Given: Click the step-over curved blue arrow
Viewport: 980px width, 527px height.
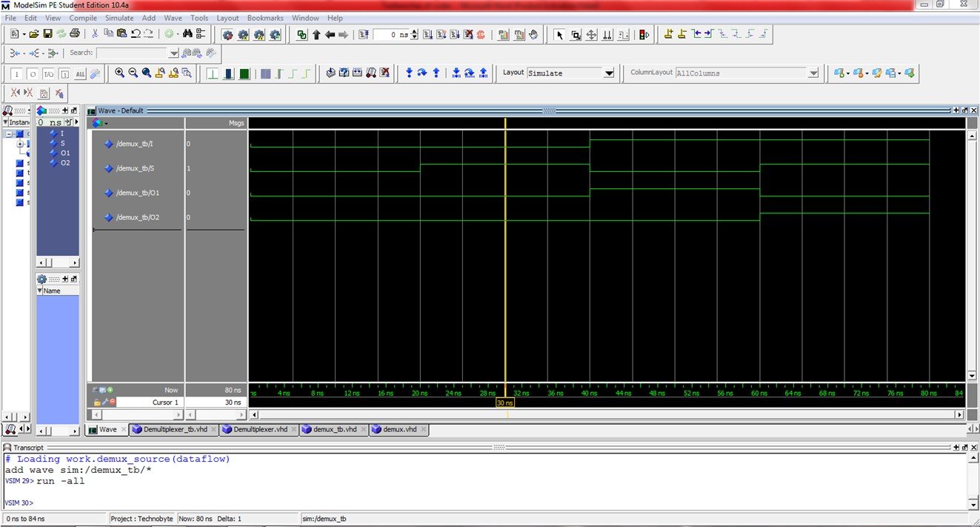Looking at the screenshot, I should pyautogui.click(x=422, y=73).
